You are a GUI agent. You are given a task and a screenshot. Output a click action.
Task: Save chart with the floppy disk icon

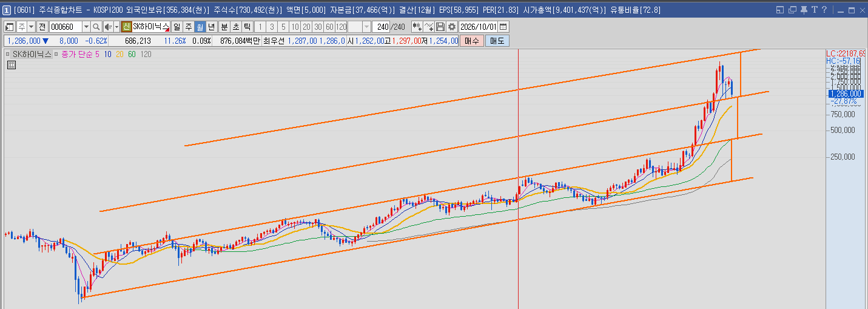click(440, 27)
